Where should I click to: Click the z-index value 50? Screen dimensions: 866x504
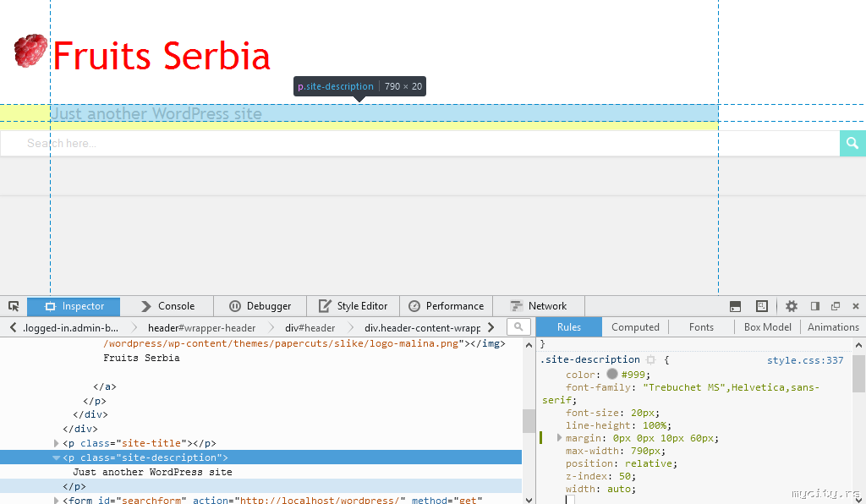click(624, 476)
